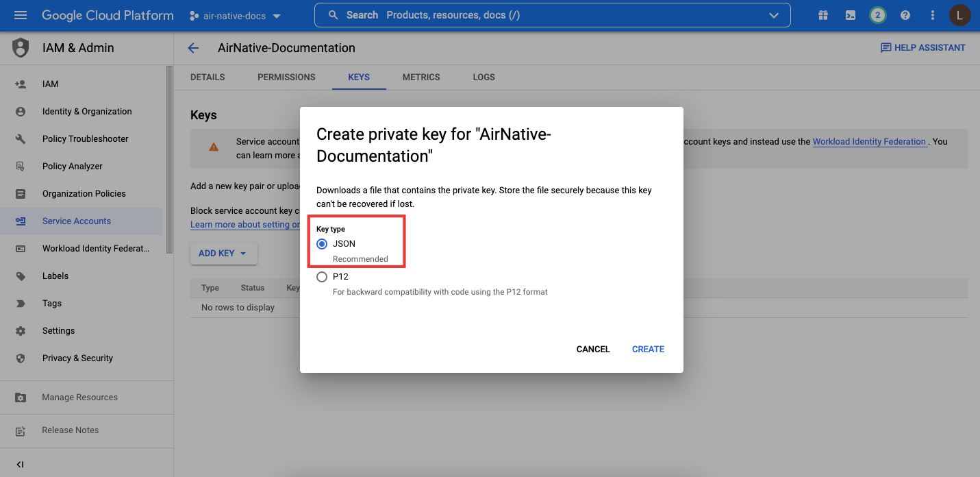Switch to the PERMISSIONS tab

[x=286, y=77]
